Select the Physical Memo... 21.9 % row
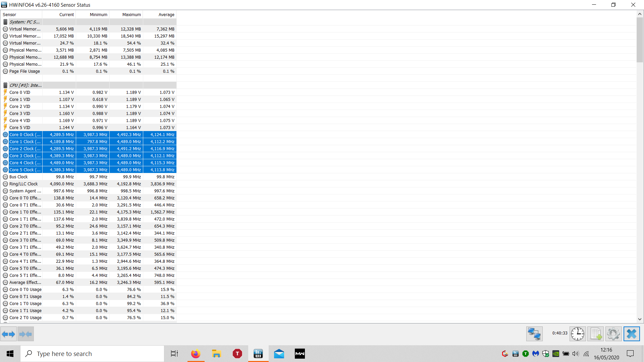Viewport: 644px width, 362px height. point(89,64)
